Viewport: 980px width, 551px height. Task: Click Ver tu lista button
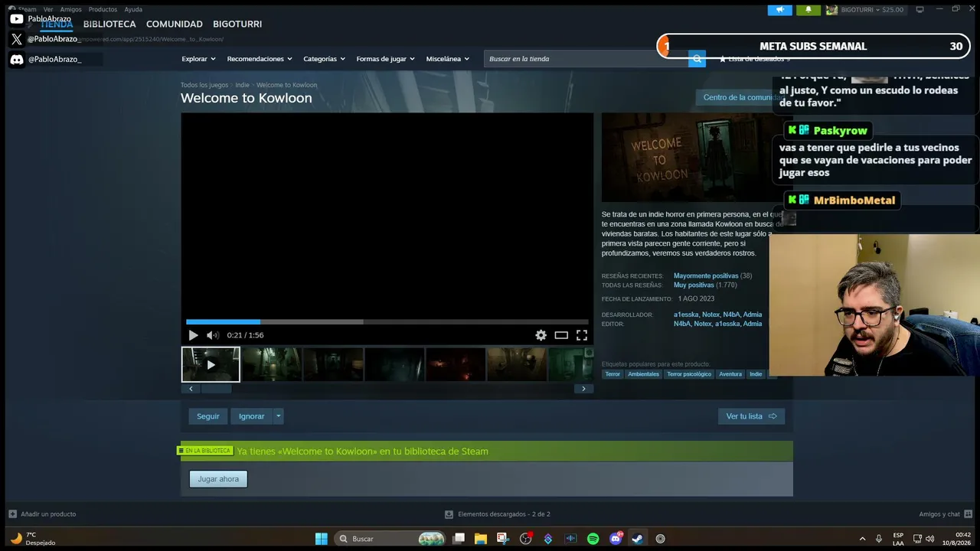pos(751,416)
